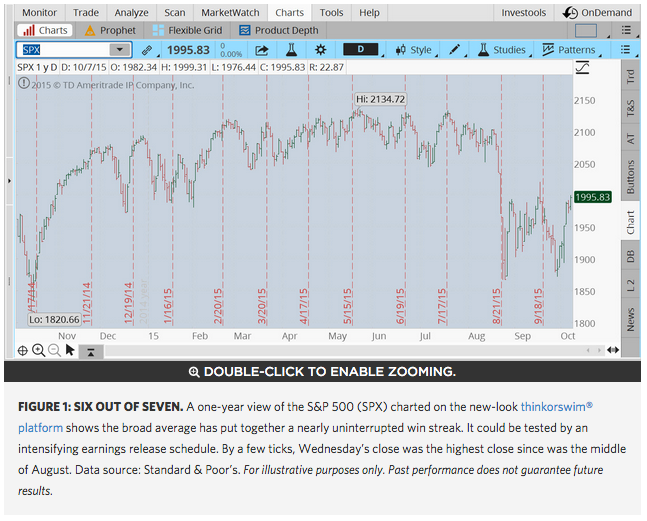Open the Prophet sub-tab
Screen dimensions: 647x521
(110, 31)
